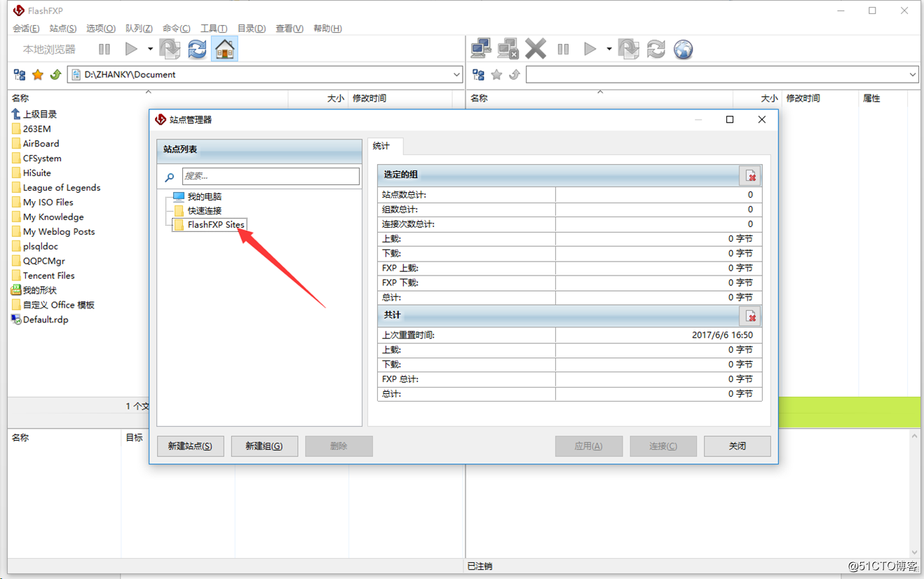Select the League of Legends folder
This screenshot has height=579, width=924.
tap(56, 188)
